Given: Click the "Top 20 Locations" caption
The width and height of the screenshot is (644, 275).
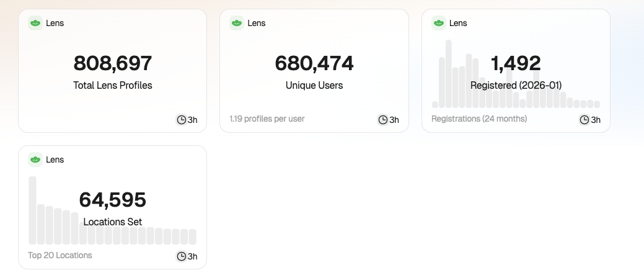Looking at the screenshot, I should click(x=60, y=255).
